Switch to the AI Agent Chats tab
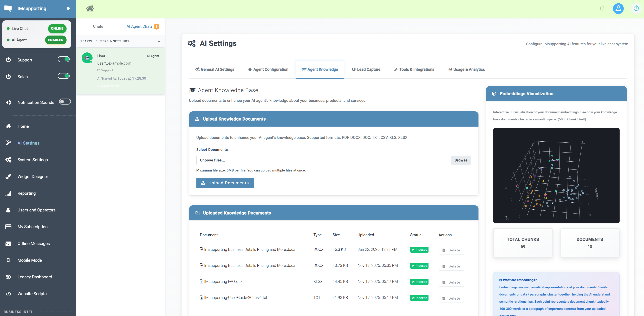The height and width of the screenshot is (316, 644). pyautogui.click(x=143, y=26)
